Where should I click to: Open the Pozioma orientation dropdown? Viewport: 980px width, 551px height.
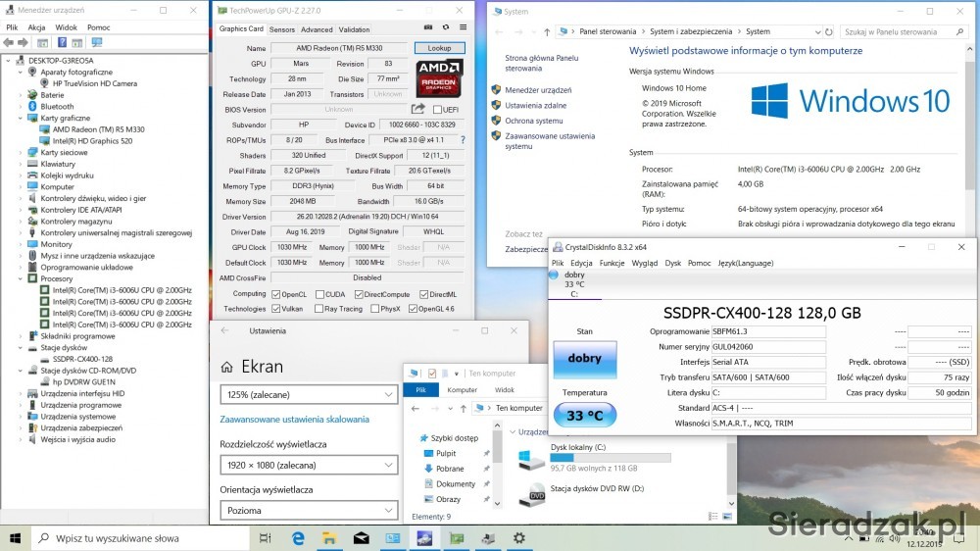click(x=309, y=511)
